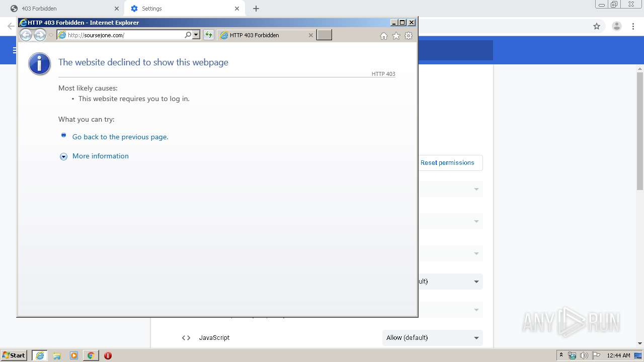Click the JavaScript setting label

coord(214,338)
